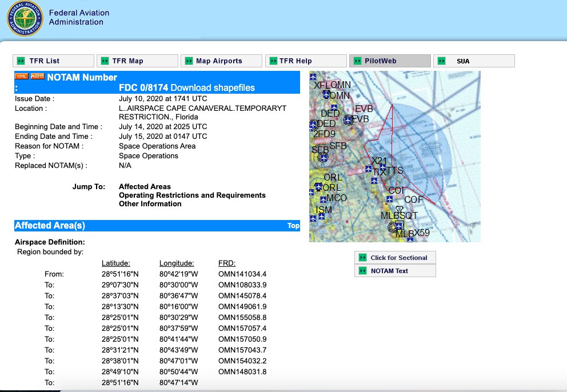The height and width of the screenshot is (392, 567).
Task: Click FRD value OMN157043.7
Action: (242, 350)
